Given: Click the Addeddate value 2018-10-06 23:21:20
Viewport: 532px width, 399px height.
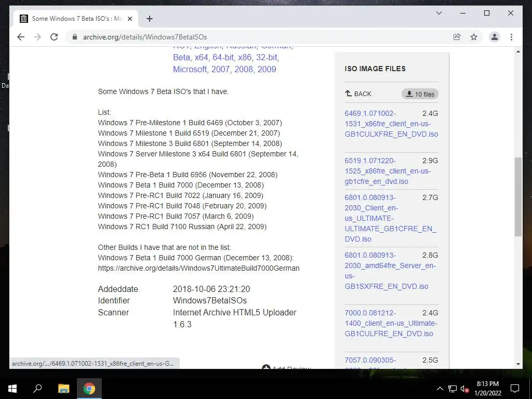Looking at the screenshot, I should coord(211,289).
